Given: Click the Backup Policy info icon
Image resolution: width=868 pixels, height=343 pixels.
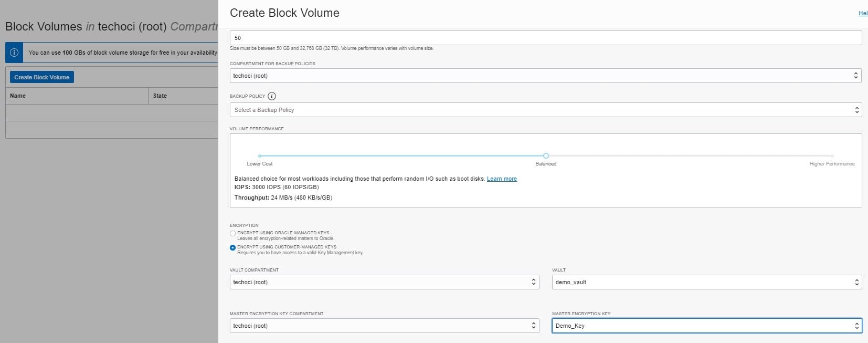Looking at the screenshot, I should pyautogui.click(x=271, y=96).
